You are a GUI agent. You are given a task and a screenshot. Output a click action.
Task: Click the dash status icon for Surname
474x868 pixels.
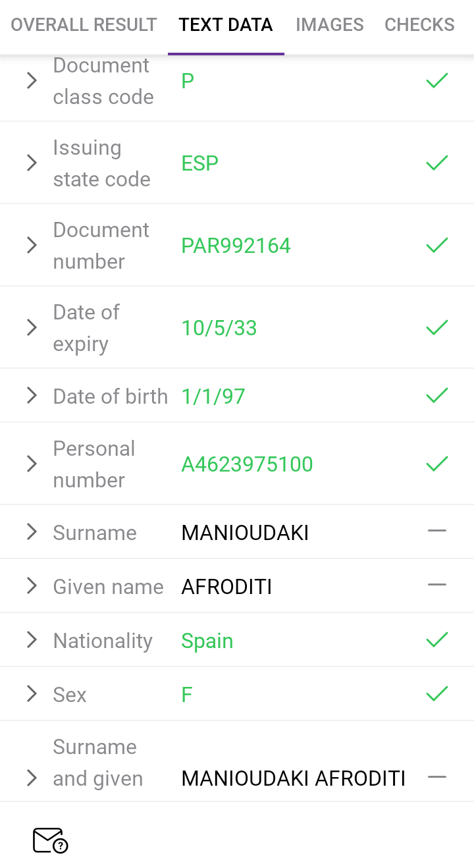[x=436, y=531]
